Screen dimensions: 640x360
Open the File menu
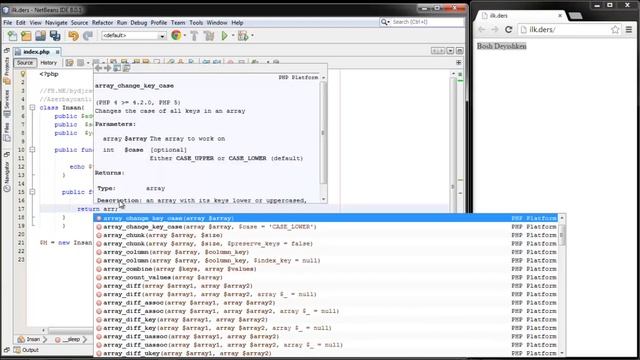tap(8, 23)
